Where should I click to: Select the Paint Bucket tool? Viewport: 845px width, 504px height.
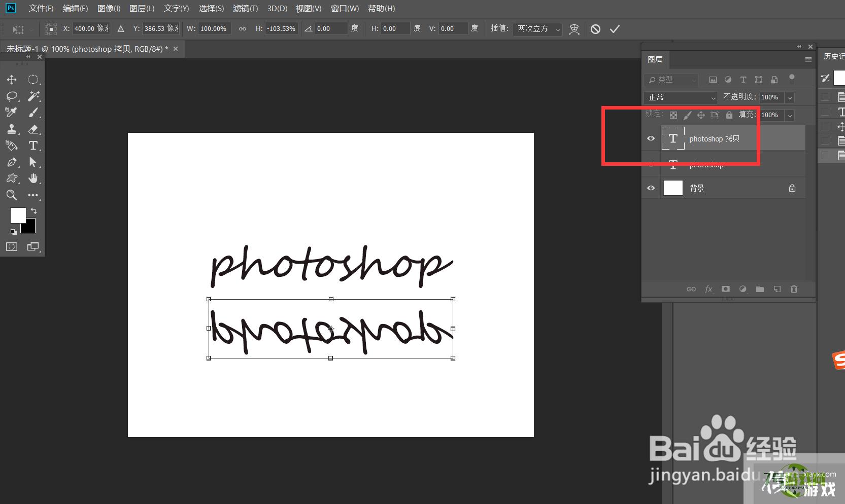click(12, 146)
